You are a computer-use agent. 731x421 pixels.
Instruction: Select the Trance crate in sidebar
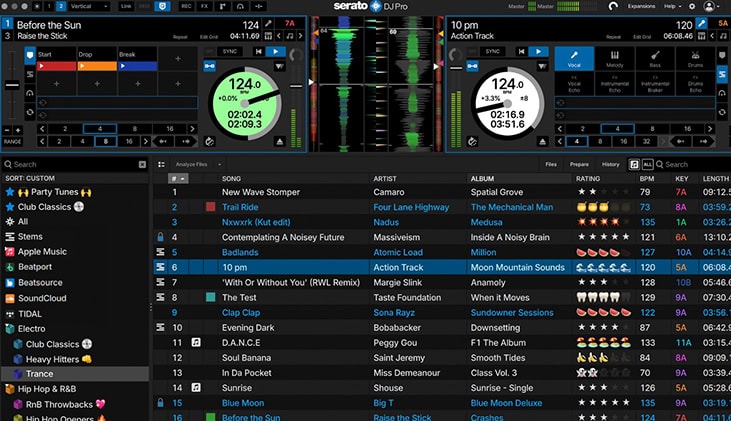point(40,373)
